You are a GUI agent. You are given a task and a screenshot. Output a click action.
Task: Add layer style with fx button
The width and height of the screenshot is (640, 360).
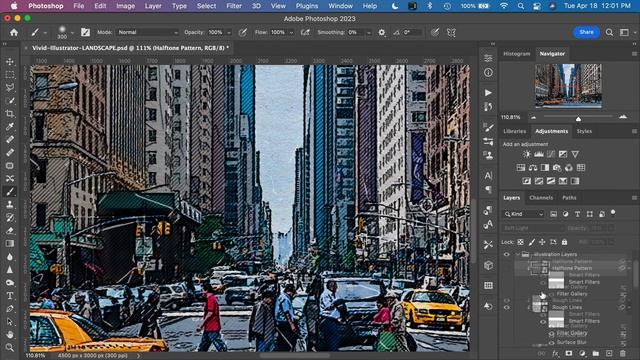(555, 353)
